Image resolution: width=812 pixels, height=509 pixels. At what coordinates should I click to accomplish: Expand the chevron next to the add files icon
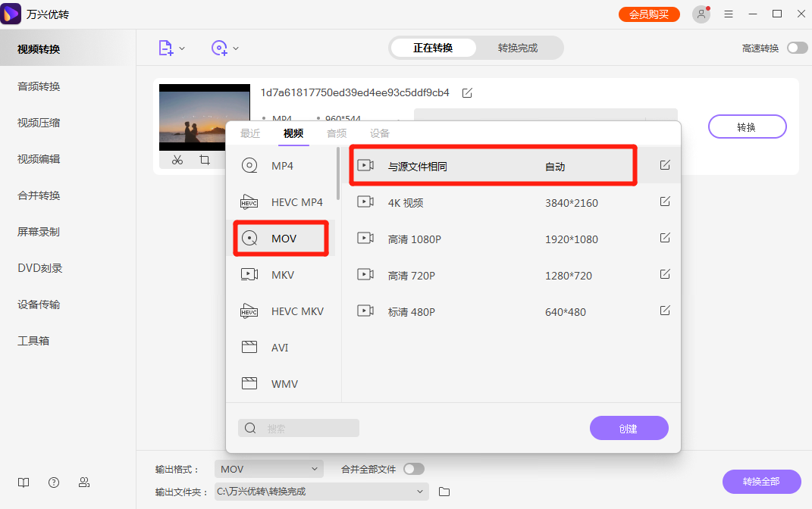(x=181, y=48)
